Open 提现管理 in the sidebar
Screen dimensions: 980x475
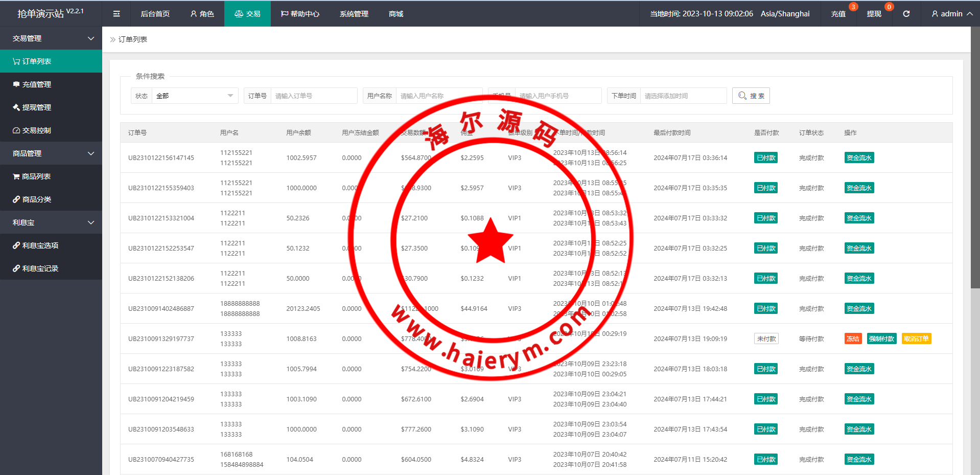[x=37, y=107]
